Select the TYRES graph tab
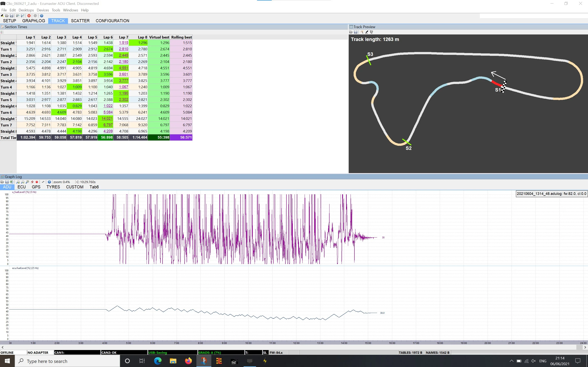 (x=53, y=187)
